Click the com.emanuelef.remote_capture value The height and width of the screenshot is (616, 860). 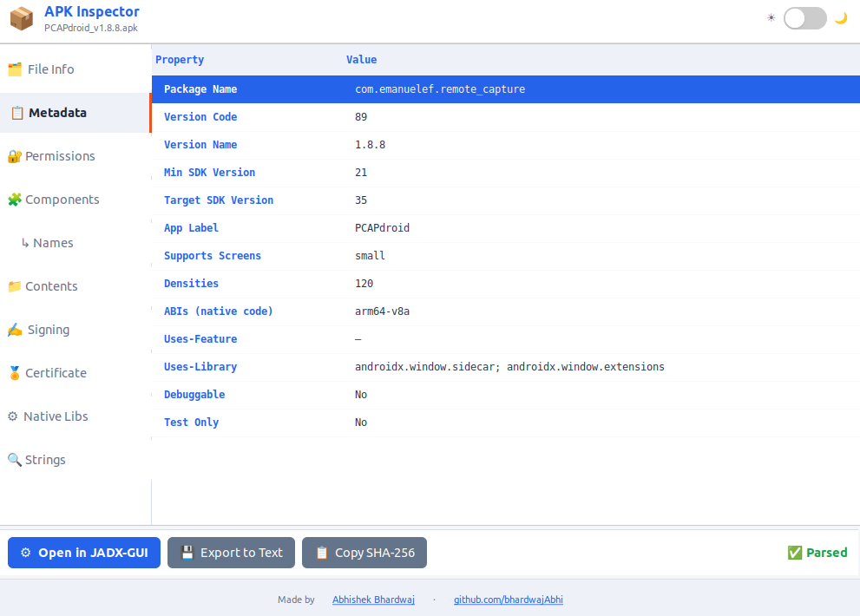pos(440,88)
